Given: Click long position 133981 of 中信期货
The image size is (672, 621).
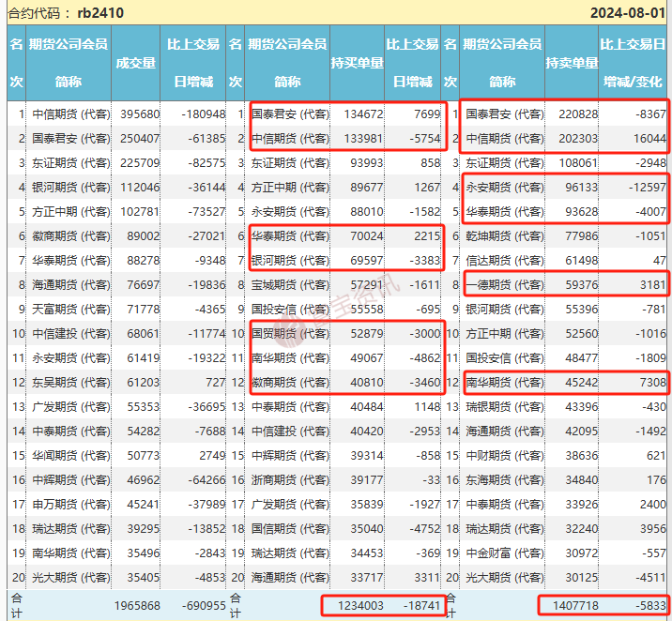Looking at the screenshot, I should coord(363,139).
